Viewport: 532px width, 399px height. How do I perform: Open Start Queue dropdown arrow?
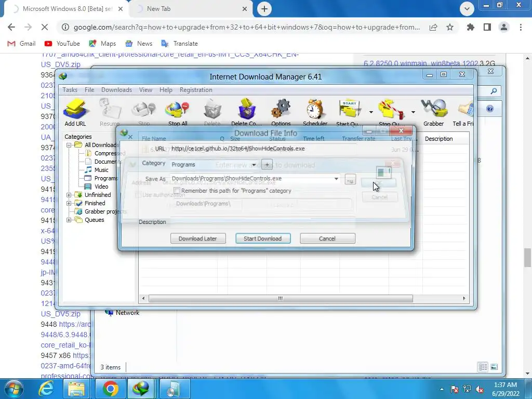[x=371, y=112]
